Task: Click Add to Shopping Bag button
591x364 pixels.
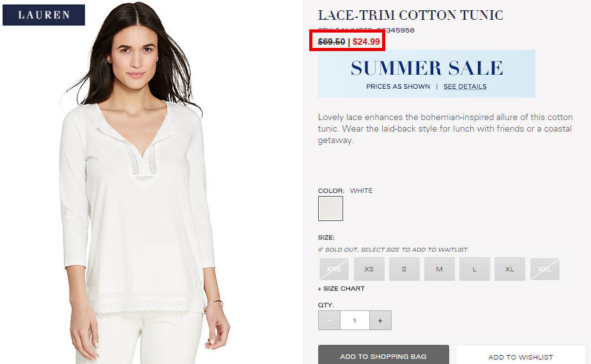Action: point(383,354)
